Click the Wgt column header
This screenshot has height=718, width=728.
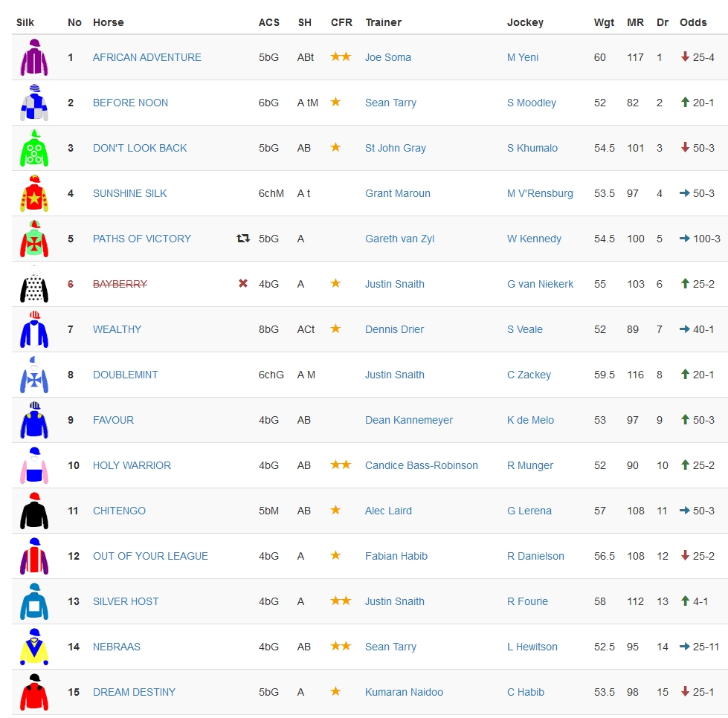(604, 22)
